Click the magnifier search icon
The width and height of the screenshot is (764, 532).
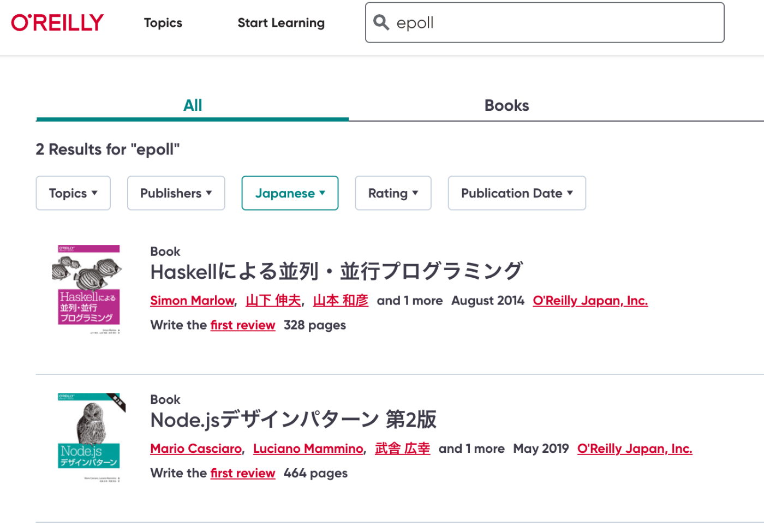381,22
